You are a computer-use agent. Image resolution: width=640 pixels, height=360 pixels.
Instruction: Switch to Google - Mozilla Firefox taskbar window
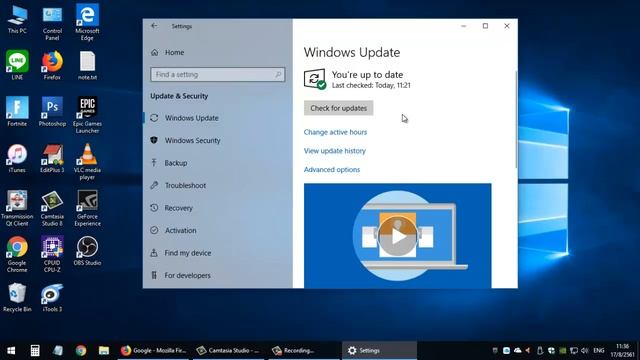point(153,351)
